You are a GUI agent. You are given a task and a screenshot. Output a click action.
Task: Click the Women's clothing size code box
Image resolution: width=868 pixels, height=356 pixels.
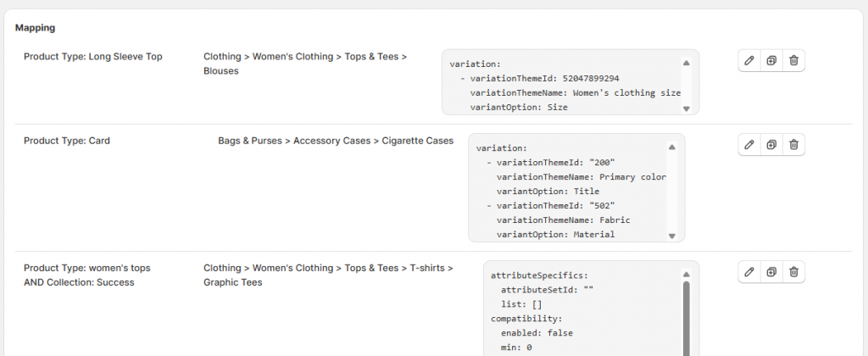point(570,82)
